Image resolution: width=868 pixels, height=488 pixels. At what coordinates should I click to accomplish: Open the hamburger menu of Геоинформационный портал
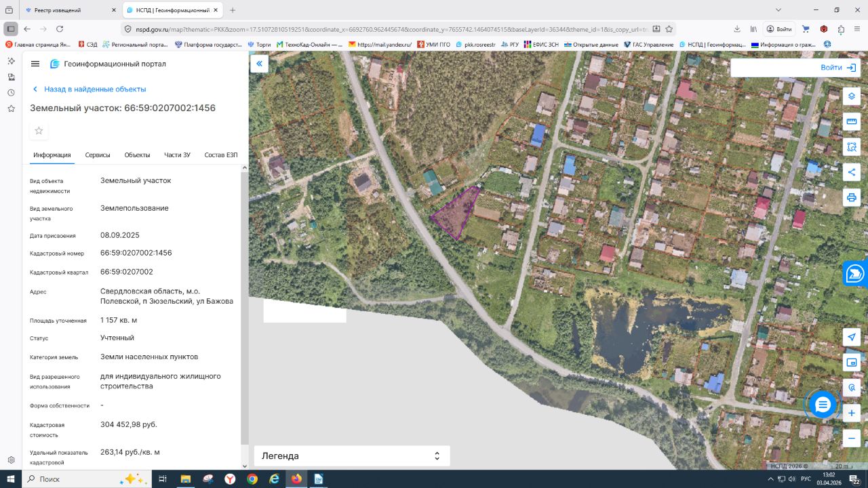coord(35,64)
